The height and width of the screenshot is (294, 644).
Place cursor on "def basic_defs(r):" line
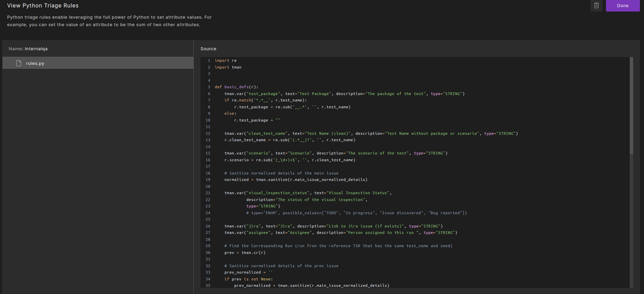point(236,87)
